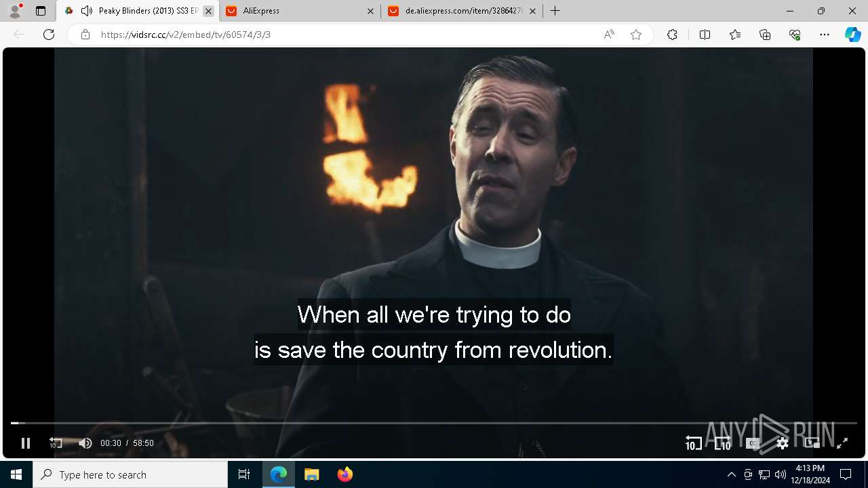The width and height of the screenshot is (868, 488).
Task: Open network status in system tray
Action: coord(764,474)
